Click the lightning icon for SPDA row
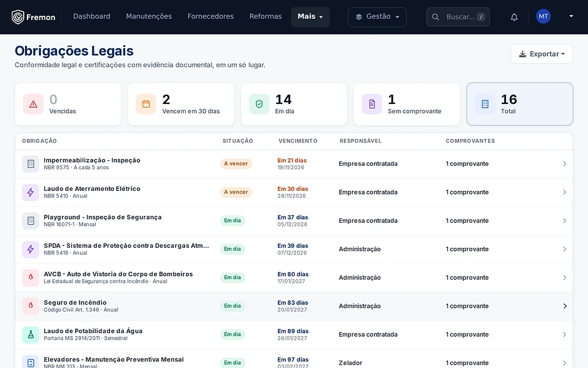 pyautogui.click(x=31, y=250)
